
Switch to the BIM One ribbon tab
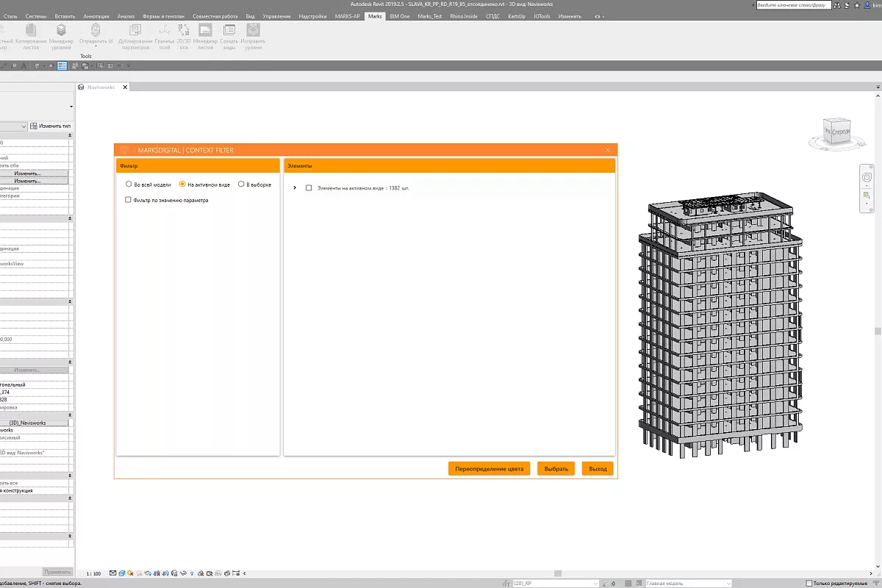[400, 15]
